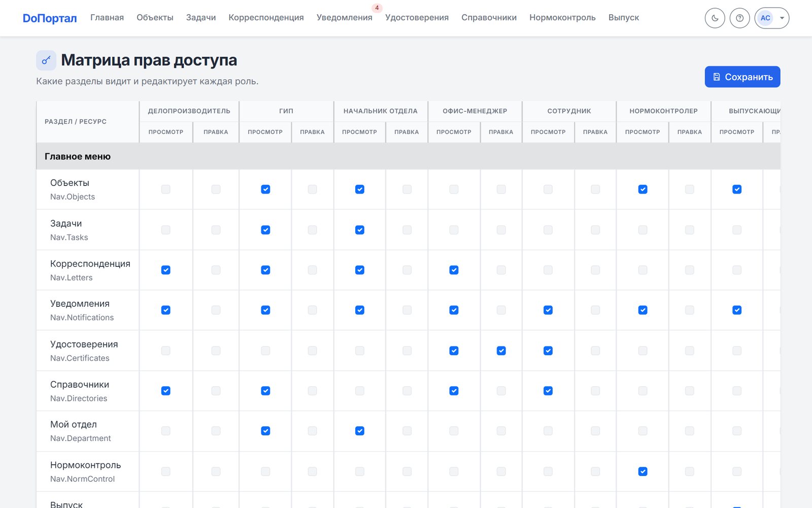This screenshot has width=812, height=508.
Task: Click the Nav.NormControl resource label
Action: pos(82,479)
